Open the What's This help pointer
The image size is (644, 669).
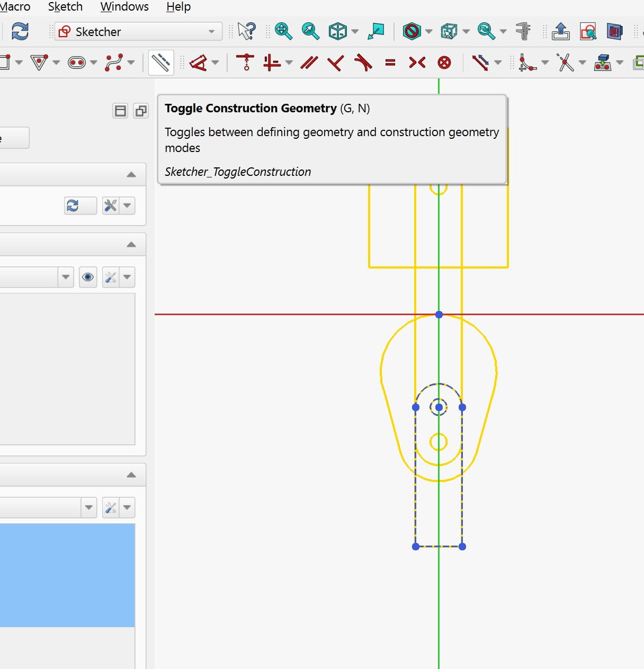pos(246,31)
